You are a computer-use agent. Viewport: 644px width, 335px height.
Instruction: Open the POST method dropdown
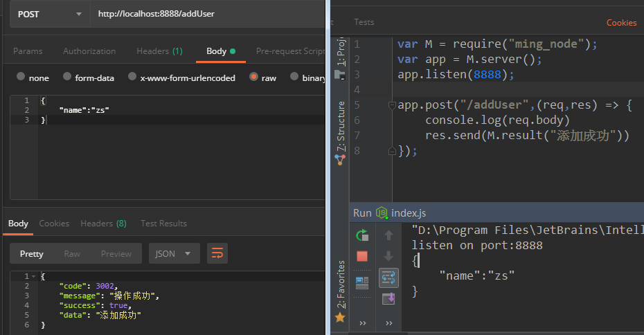tap(49, 15)
